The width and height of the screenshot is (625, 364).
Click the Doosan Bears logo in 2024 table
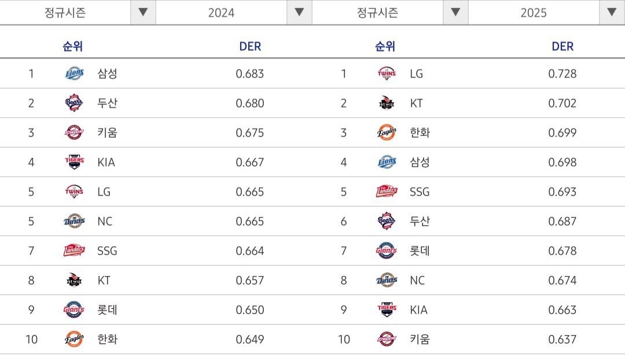click(x=74, y=103)
